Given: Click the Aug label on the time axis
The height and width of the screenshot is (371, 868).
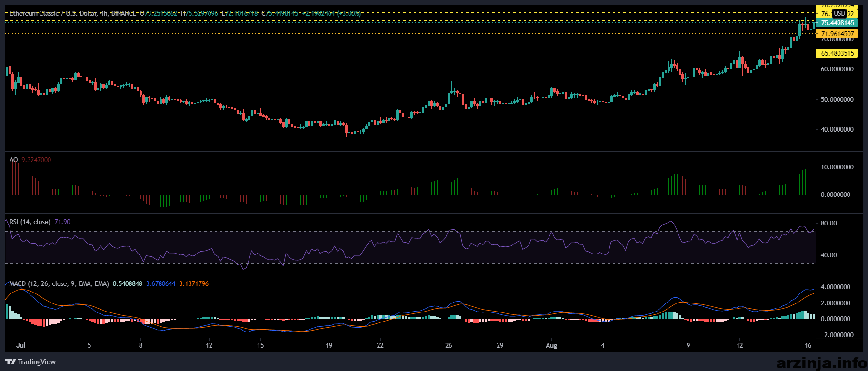Looking at the screenshot, I should coord(551,345).
